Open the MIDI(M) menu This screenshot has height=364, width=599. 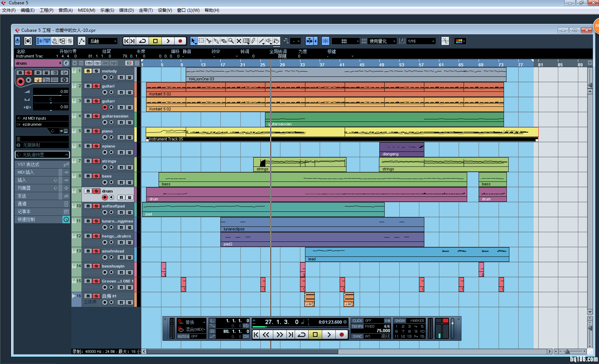86,10
